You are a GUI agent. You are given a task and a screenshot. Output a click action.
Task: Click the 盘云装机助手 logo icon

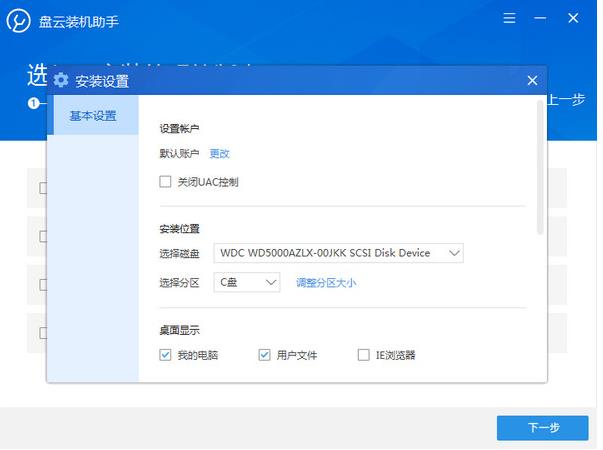coord(19,20)
